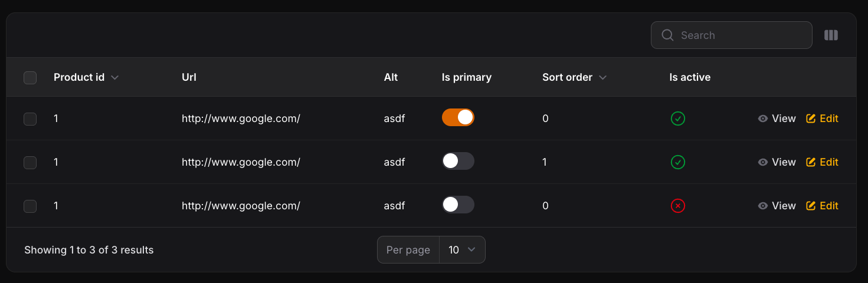
Task: Check the third row's selection checkbox
Action: [x=30, y=206]
